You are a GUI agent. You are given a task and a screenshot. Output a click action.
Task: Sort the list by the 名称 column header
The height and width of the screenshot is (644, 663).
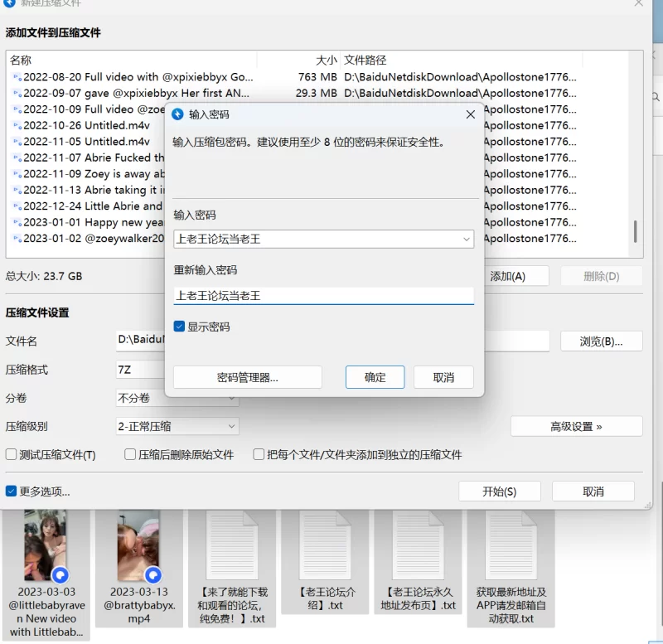tap(133, 61)
